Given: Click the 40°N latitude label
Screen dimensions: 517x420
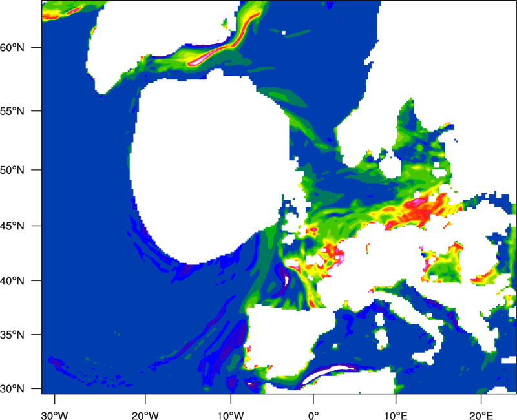Looking at the screenshot, I should coord(12,281).
